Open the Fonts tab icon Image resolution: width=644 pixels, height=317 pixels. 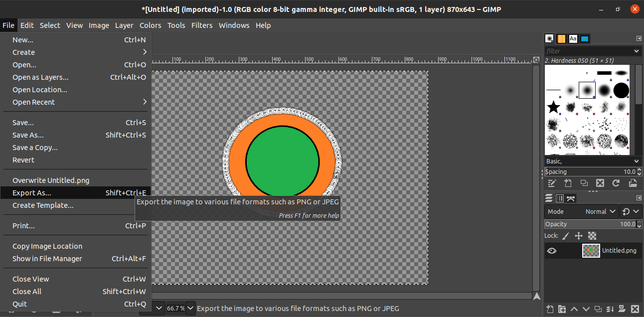(573, 38)
